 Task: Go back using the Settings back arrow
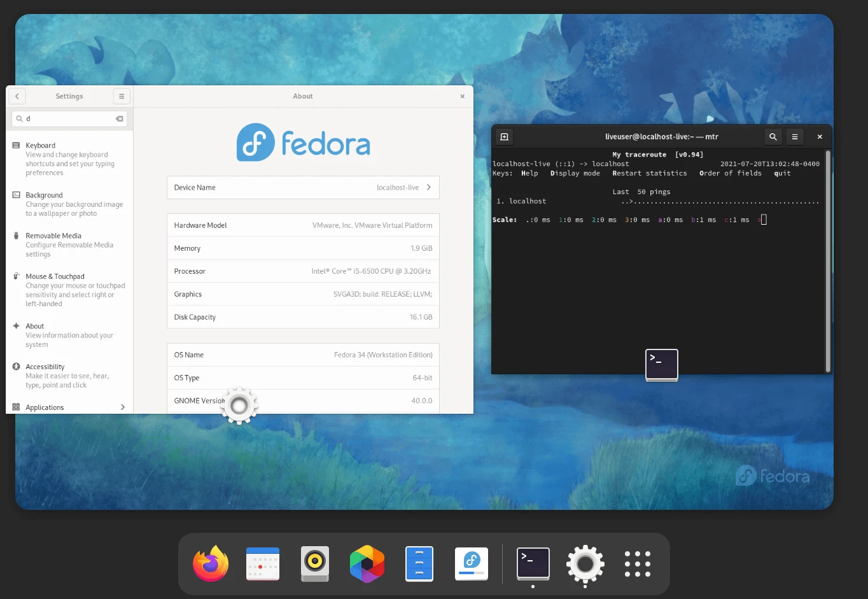click(x=17, y=96)
